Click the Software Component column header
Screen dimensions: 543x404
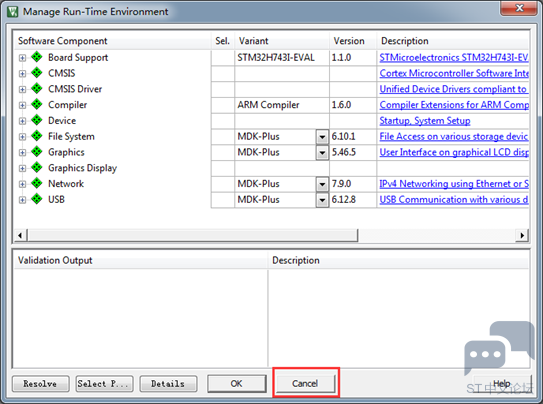pos(113,41)
